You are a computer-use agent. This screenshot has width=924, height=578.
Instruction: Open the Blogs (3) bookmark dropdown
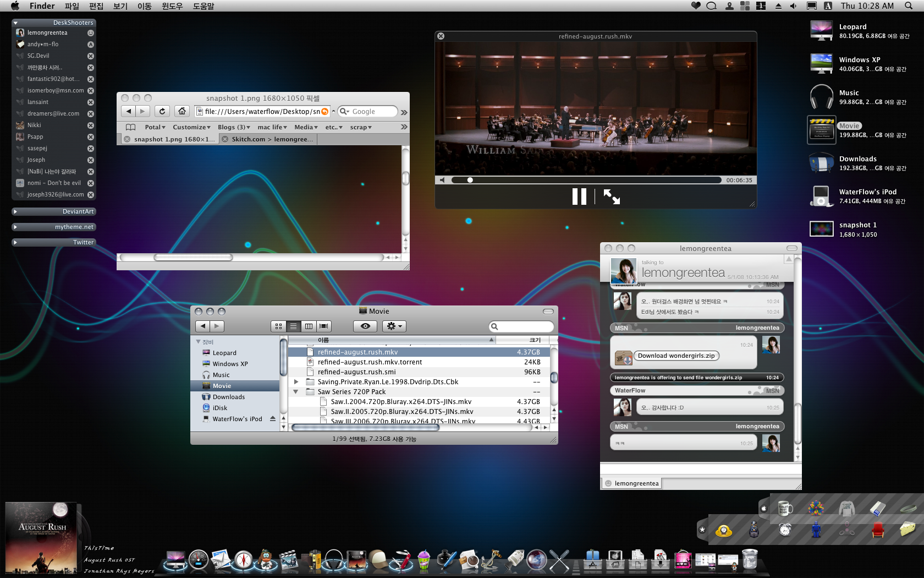point(234,127)
